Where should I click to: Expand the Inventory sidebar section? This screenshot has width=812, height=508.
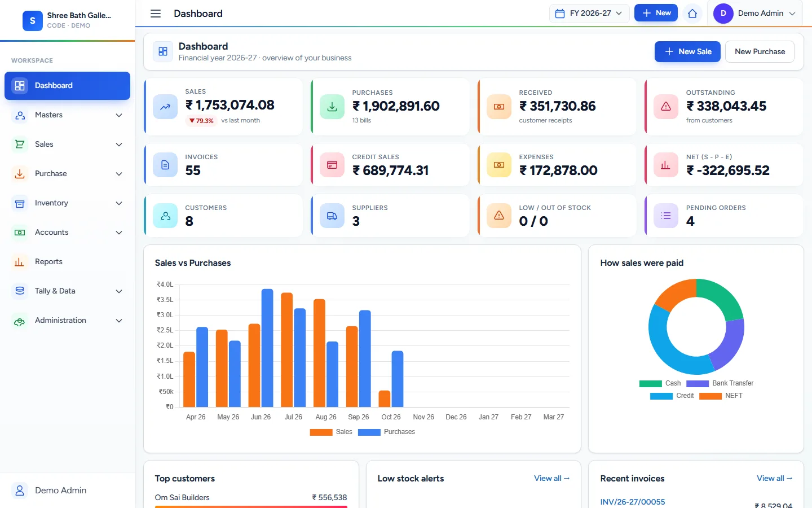coord(67,203)
